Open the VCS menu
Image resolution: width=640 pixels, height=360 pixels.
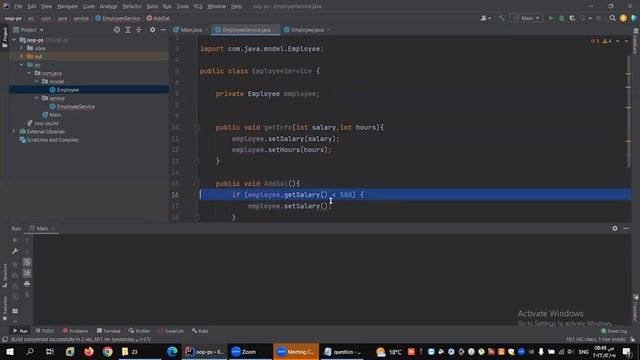point(198,6)
